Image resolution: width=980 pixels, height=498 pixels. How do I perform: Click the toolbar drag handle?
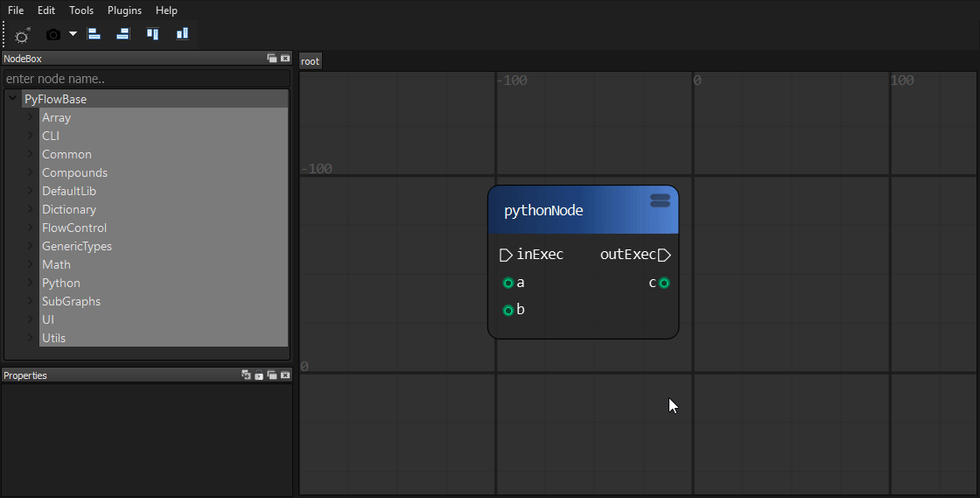pyautogui.click(x=3, y=34)
